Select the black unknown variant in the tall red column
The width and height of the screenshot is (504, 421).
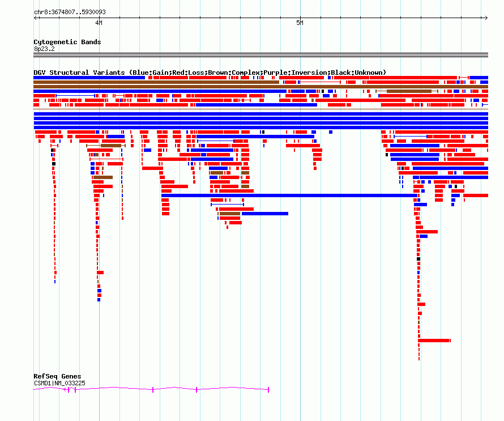coord(418,259)
